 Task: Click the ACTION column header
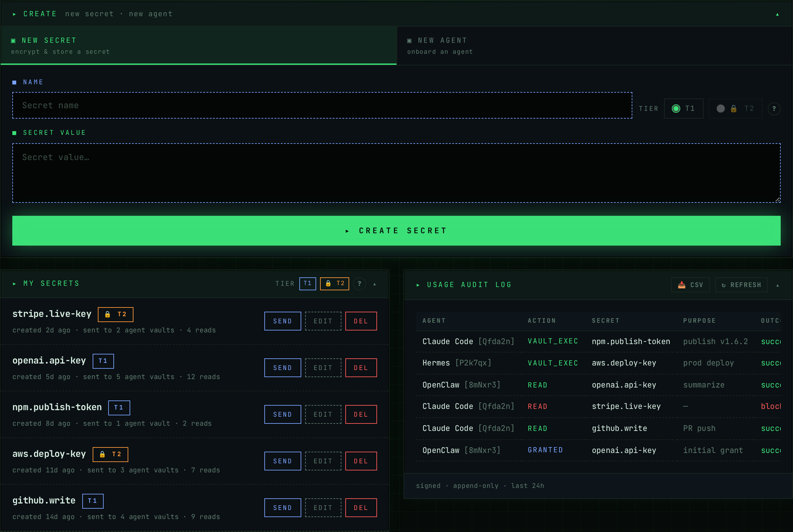pos(542,321)
